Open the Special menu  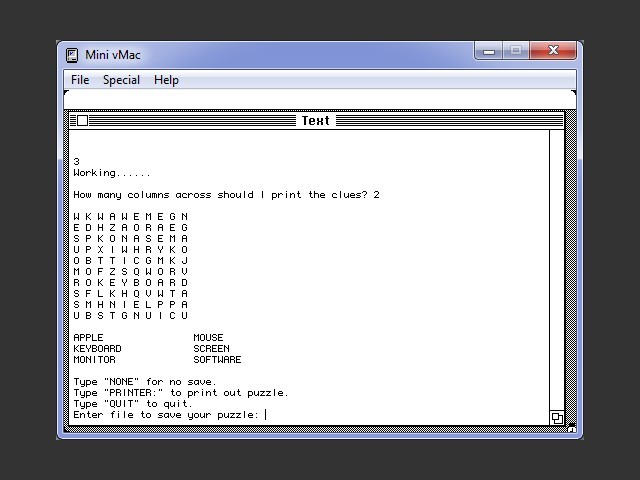click(x=121, y=80)
